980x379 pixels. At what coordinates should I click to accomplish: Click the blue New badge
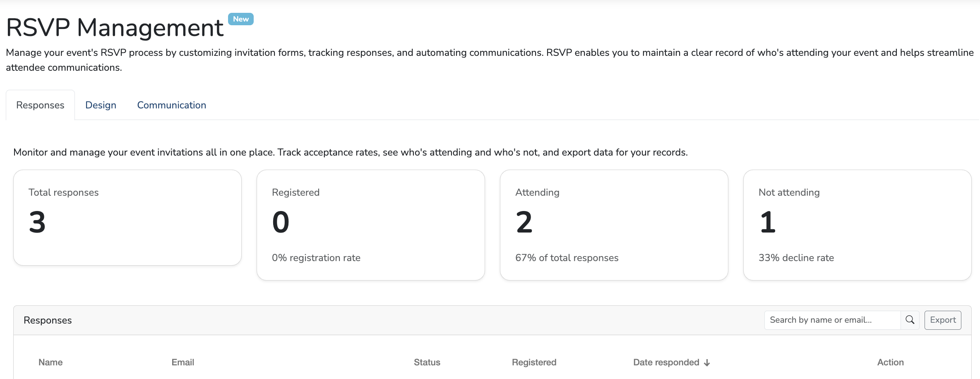240,19
